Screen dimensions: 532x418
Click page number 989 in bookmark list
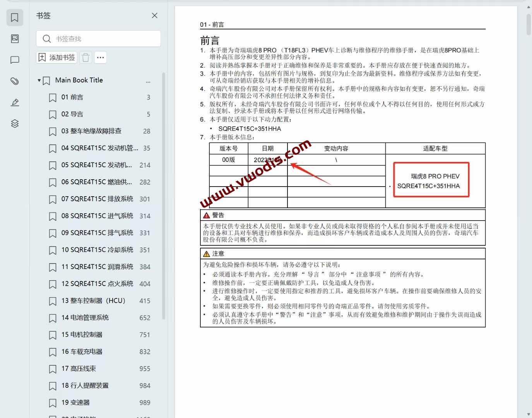tap(145, 403)
